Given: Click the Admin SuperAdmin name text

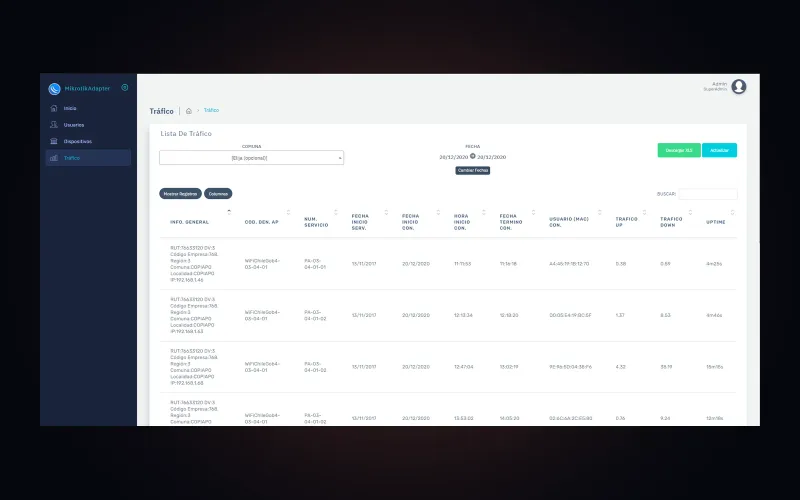Looking at the screenshot, I should [715, 86].
